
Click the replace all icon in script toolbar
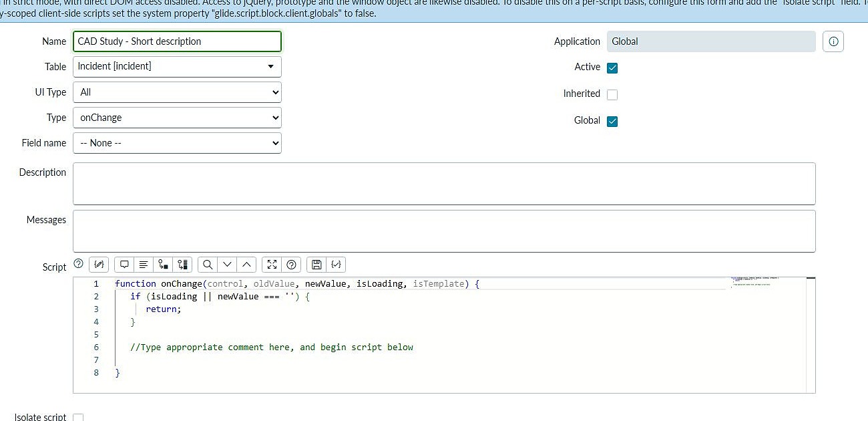point(183,265)
